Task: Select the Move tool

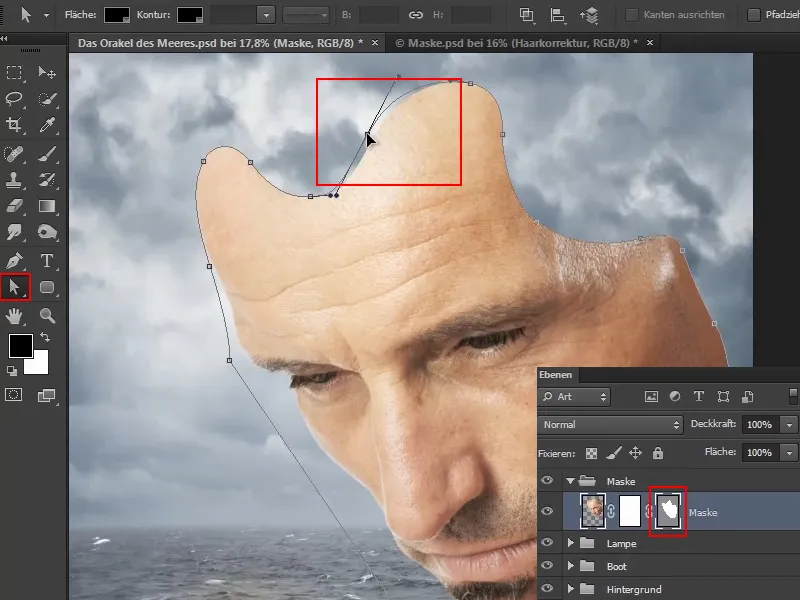Action: pyautogui.click(x=47, y=72)
